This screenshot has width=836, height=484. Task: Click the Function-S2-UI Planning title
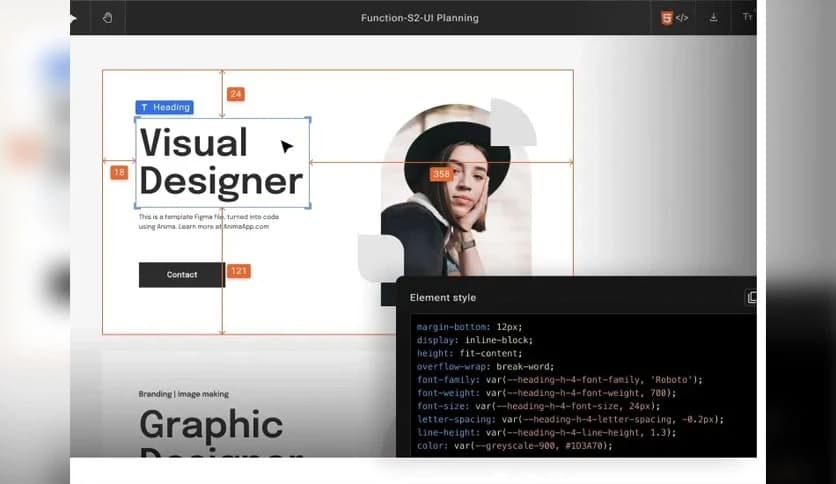click(419, 18)
